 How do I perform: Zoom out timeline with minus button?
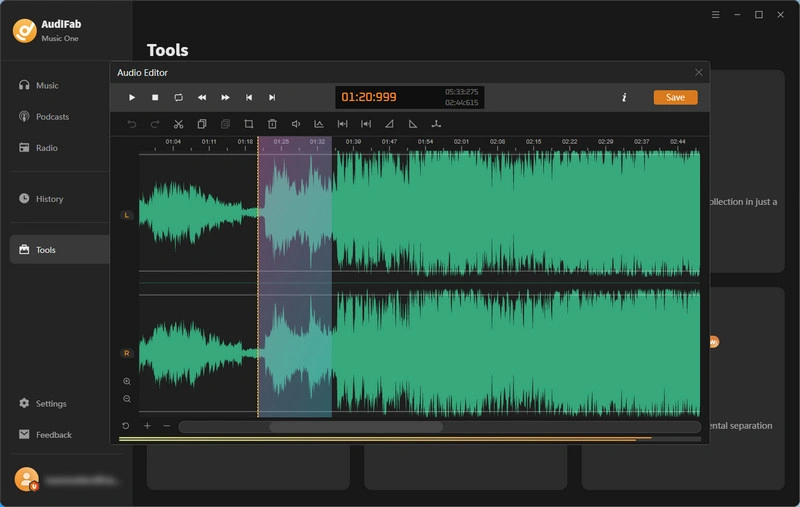point(166,426)
